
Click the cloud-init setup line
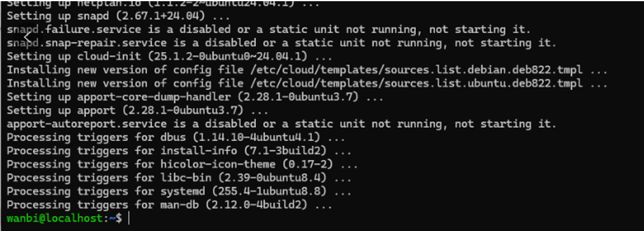click(169, 56)
